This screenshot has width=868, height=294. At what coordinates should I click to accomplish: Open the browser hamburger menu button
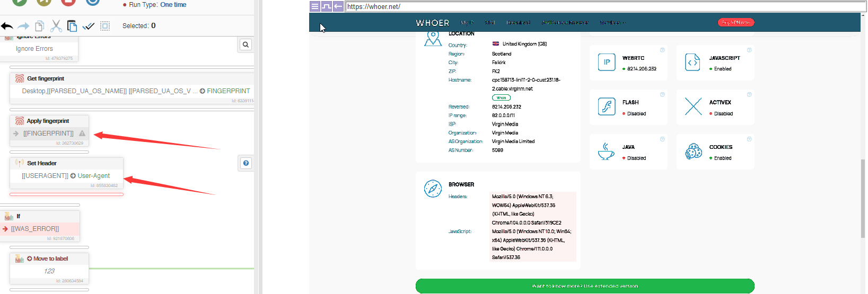click(x=315, y=6)
